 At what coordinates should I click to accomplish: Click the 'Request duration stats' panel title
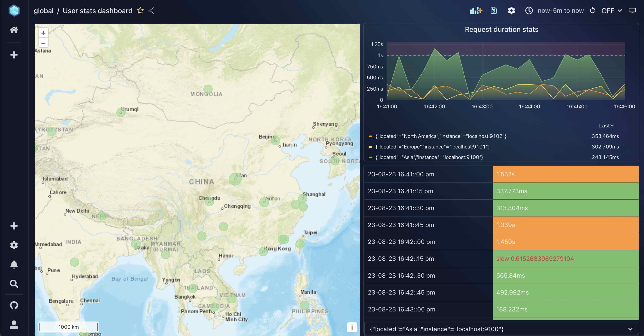pyautogui.click(x=502, y=29)
